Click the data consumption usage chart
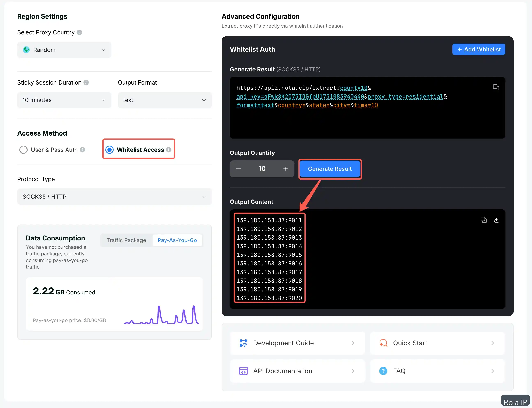 pos(161,315)
